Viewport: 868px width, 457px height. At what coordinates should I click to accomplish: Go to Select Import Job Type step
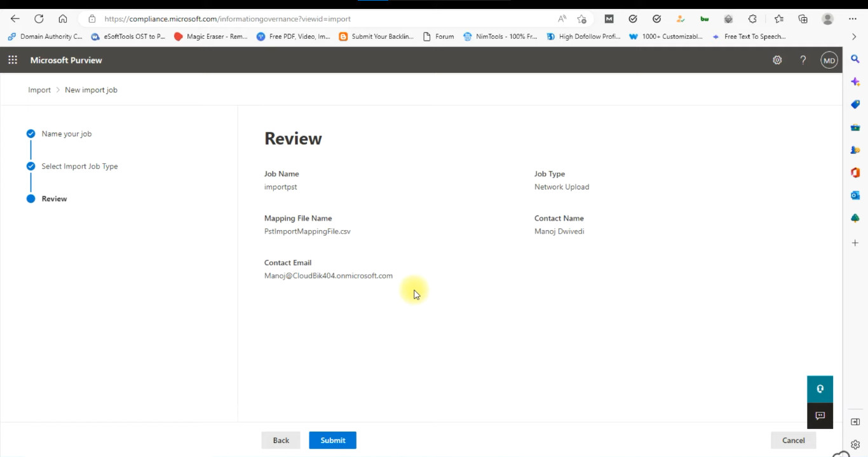pos(79,167)
